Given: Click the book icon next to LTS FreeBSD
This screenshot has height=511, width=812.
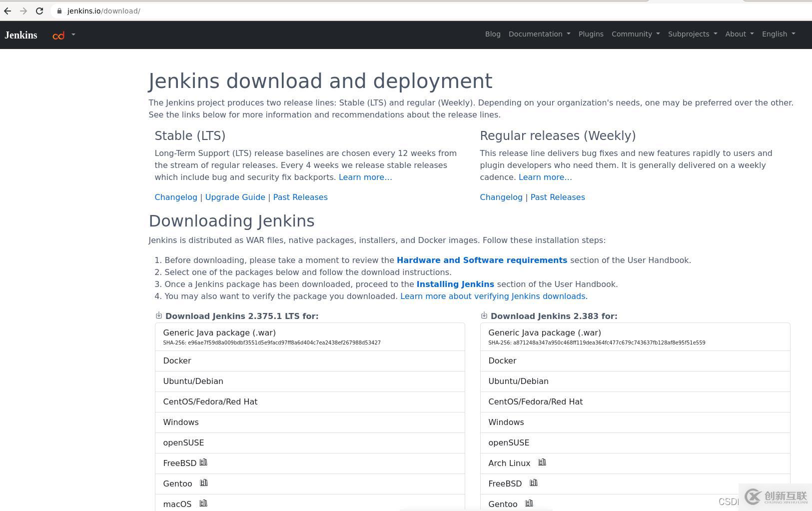Looking at the screenshot, I should (x=203, y=462).
